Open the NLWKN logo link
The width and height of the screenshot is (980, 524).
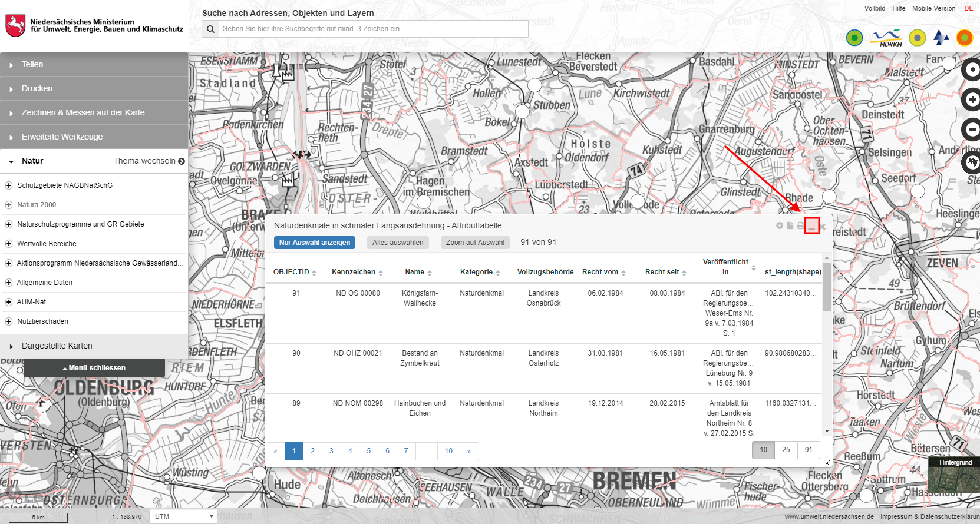pyautogui.click(x=887, y=38)
